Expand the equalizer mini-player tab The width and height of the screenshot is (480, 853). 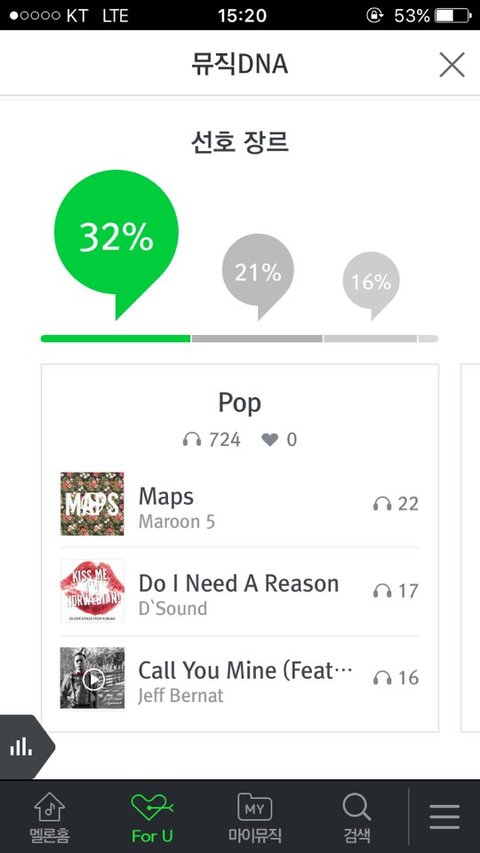point(26,747)
